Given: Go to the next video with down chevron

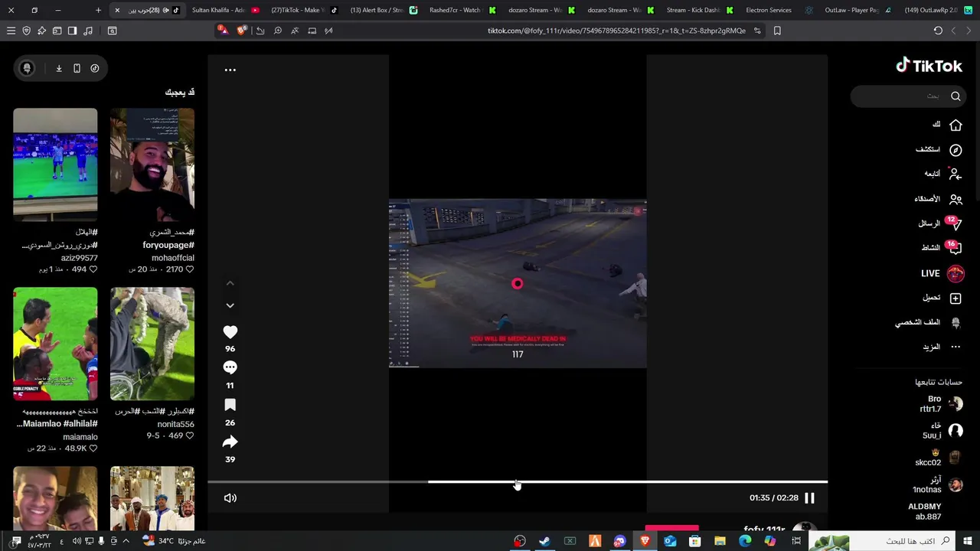Looking at the screenshot, I should click(x=230, y=305).
